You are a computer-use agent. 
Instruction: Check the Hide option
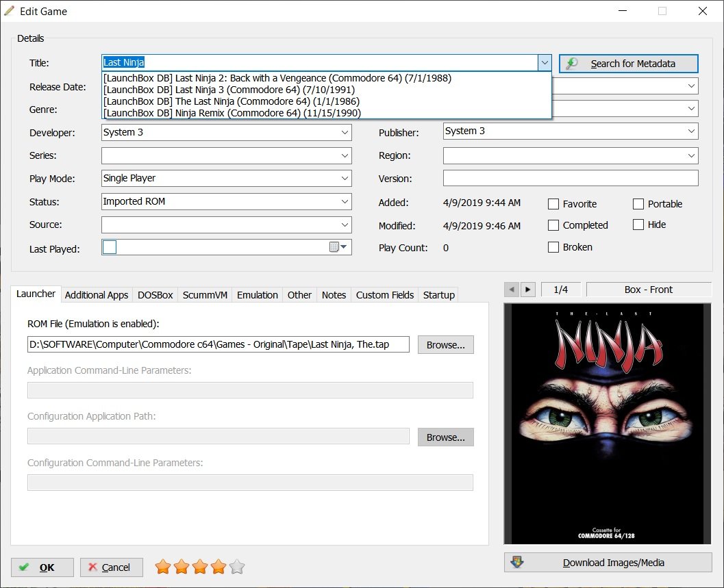tap(638, 225)
